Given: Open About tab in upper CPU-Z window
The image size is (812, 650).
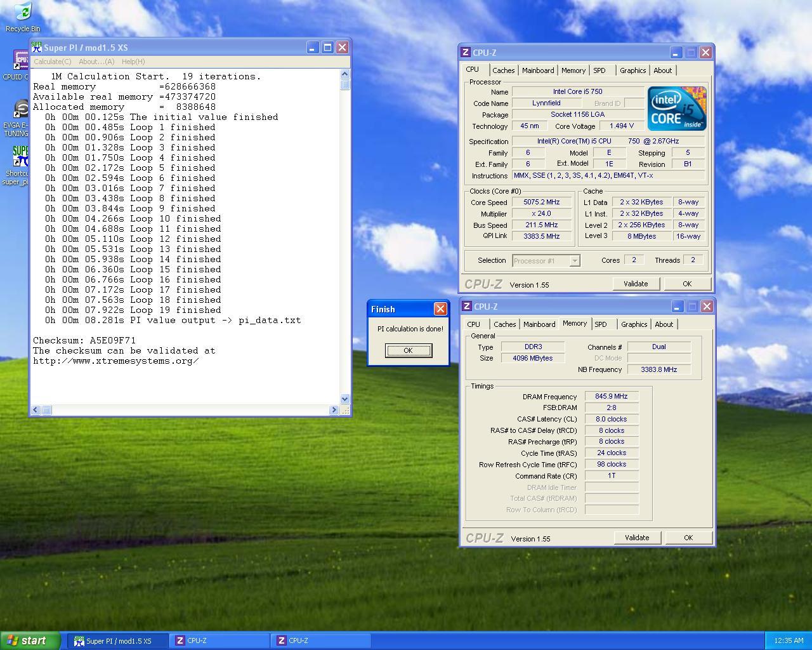Looking at the screenshot, I should pos(663,70).
